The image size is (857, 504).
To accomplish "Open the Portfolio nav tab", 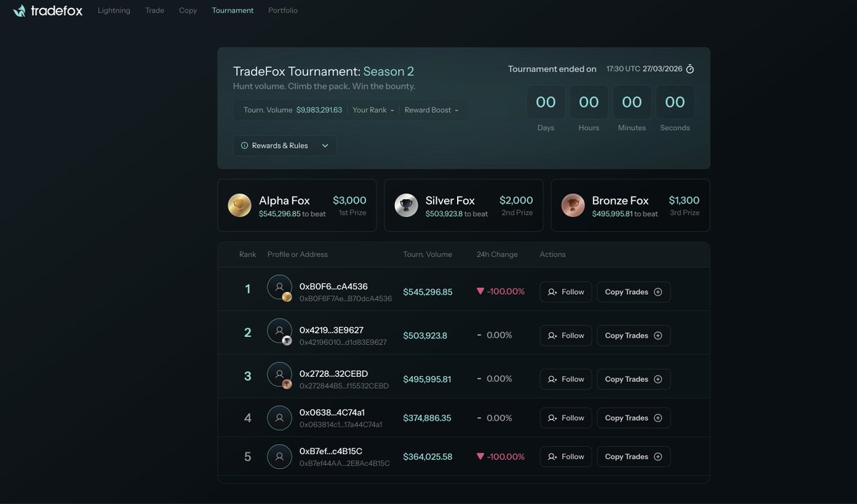I will pos(283,11).
